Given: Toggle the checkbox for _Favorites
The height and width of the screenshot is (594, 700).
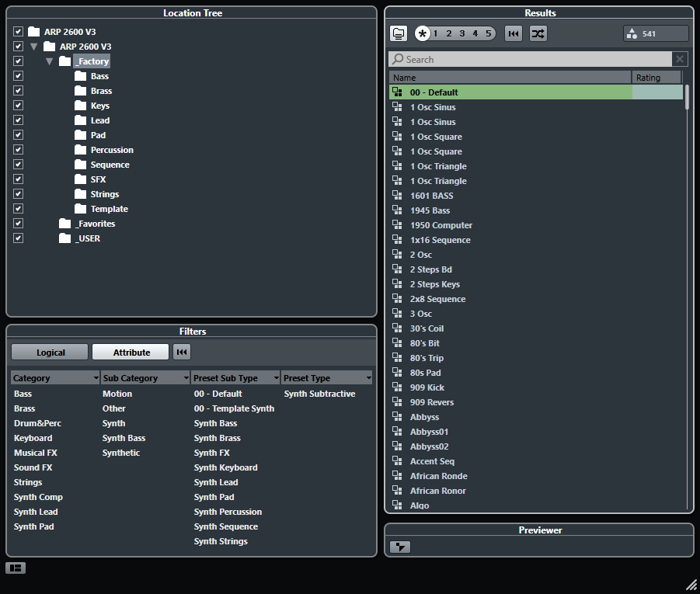Looking at the screenshot, I should [18, 223].
